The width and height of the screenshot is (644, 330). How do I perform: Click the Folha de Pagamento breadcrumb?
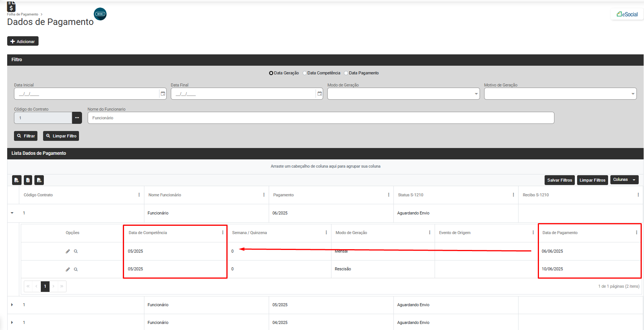point(23,14)
